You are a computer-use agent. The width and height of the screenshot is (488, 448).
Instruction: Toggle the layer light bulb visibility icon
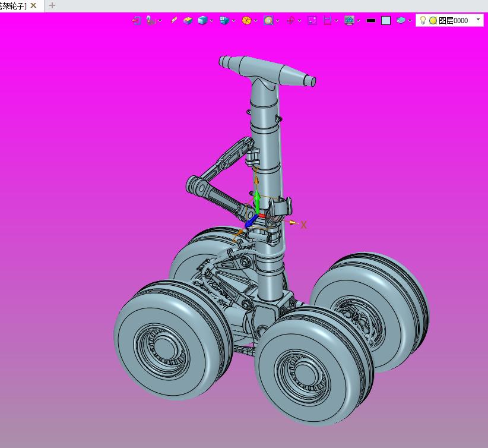pos(423,20)
